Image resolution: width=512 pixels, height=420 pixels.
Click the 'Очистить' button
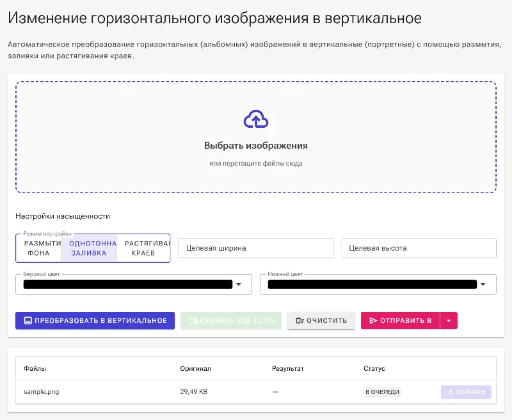click(x=321, y=320)
